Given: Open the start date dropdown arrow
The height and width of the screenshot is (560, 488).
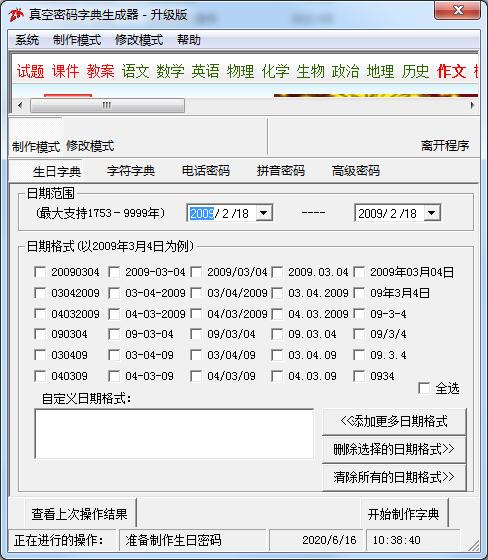Looking at the screenshot, I should click(x=264, y=213).
